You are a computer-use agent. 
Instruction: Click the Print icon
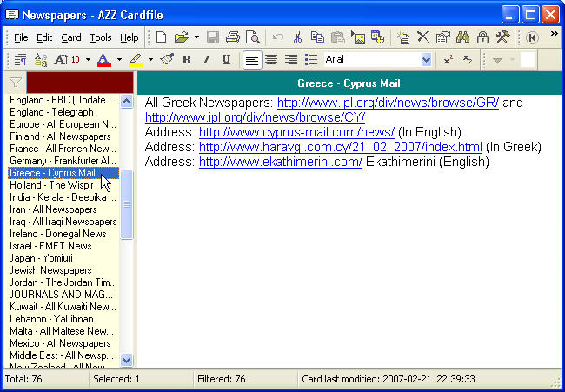coord(232,37)
